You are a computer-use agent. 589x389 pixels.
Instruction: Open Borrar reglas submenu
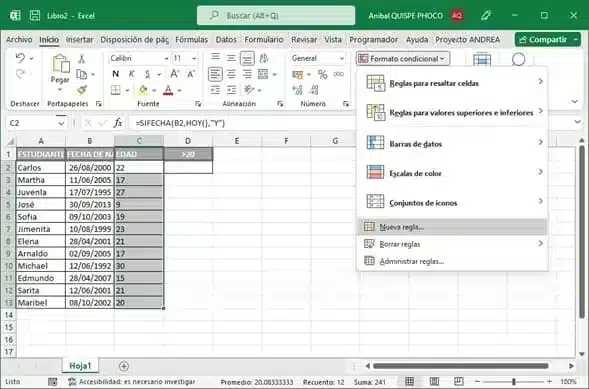[452, 244]
